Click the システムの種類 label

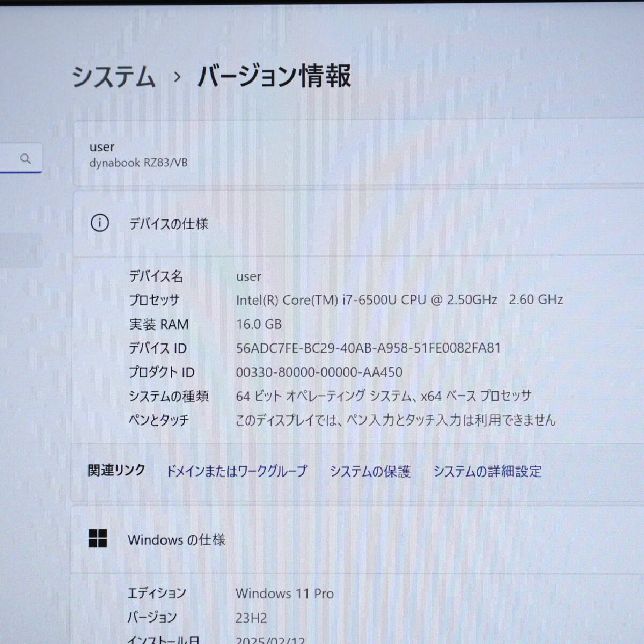click(x=169, y=396)
